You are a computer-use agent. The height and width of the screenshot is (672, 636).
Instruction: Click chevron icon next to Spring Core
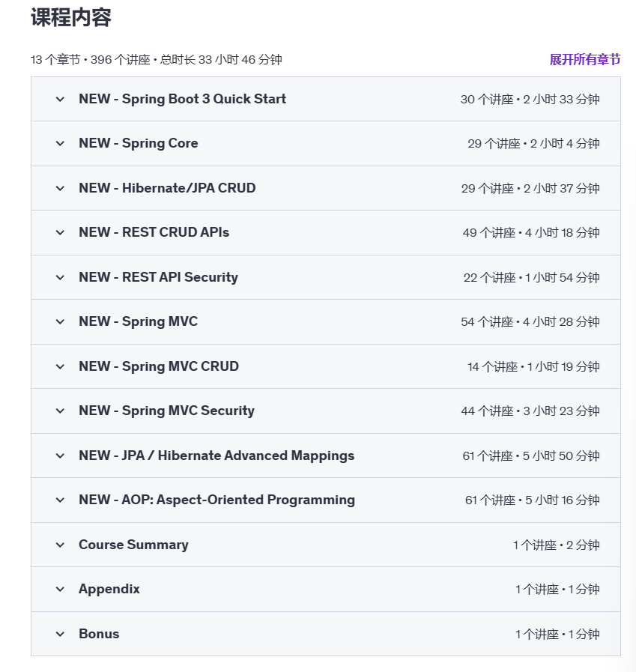(60, 143)
